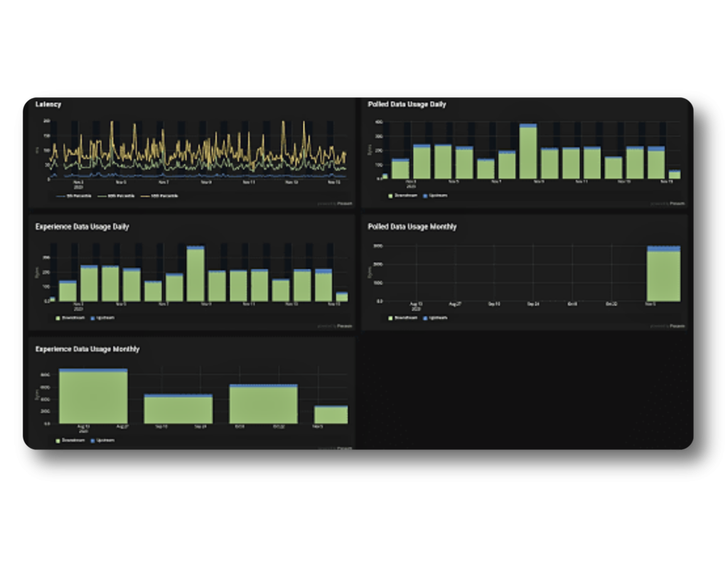Click the powered by Preseem link under the Latency chart
The height and width of the screenshot is (563, 728).
click(x=334, y=203)
